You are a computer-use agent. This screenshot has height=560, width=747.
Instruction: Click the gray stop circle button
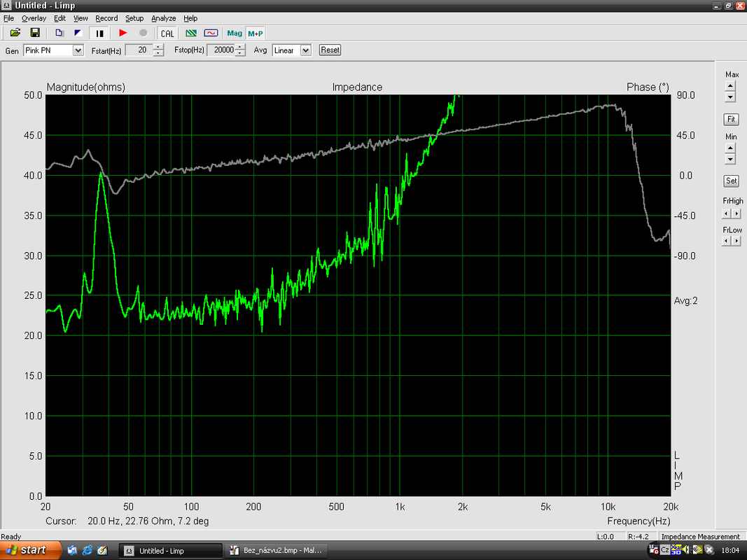tap(143, 33)
